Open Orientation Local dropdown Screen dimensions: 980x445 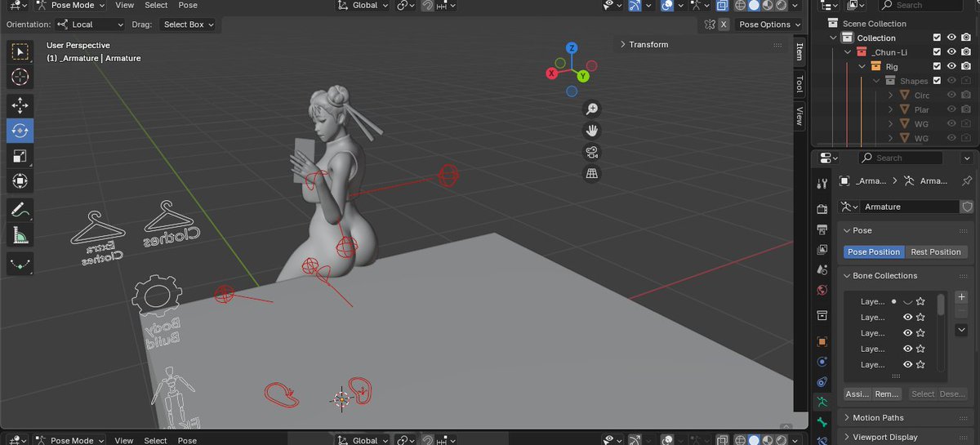coord(91,24)
